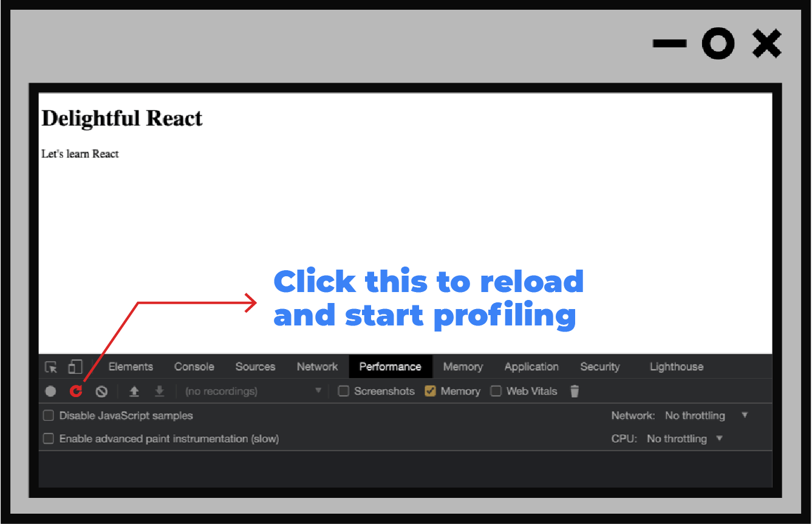Open the Sources tab
The height and width of the screenshot is (524, 812).
255,367
